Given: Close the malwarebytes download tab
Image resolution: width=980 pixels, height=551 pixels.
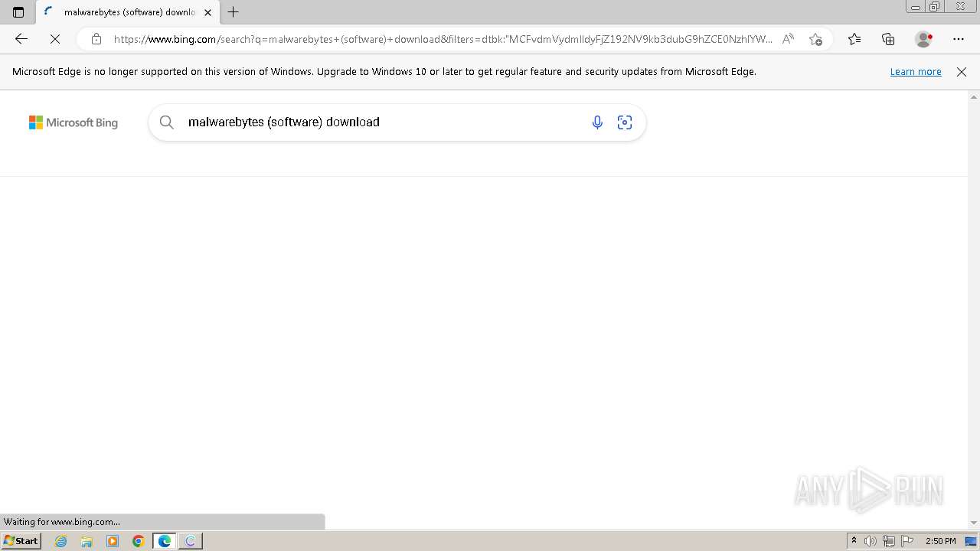Looking at the screenshot, I should point(207,12).
